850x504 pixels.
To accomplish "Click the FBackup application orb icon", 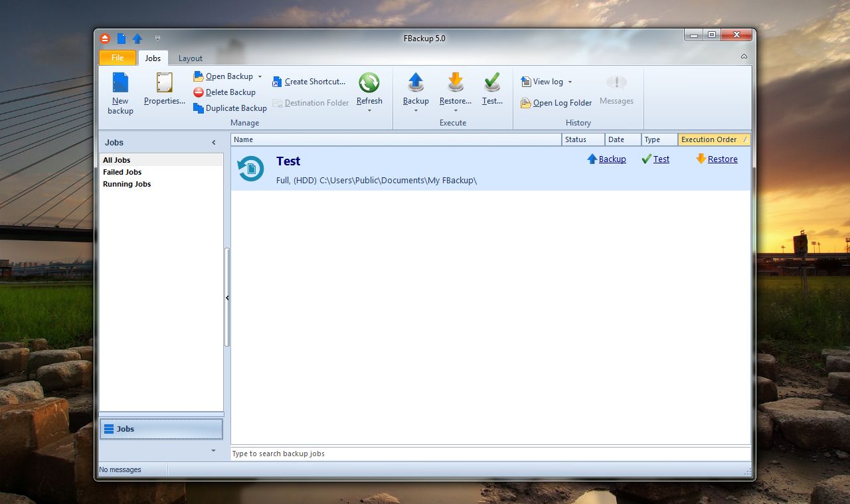I will click(105, 39).
